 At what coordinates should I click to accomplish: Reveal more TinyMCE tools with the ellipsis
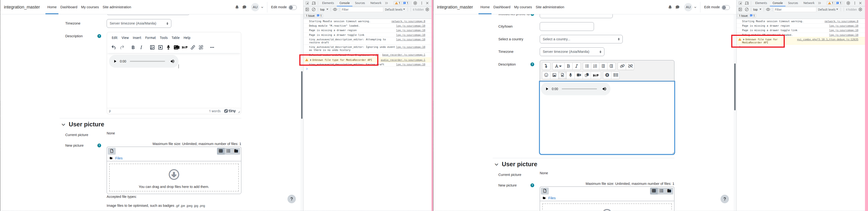pos(212,47)
